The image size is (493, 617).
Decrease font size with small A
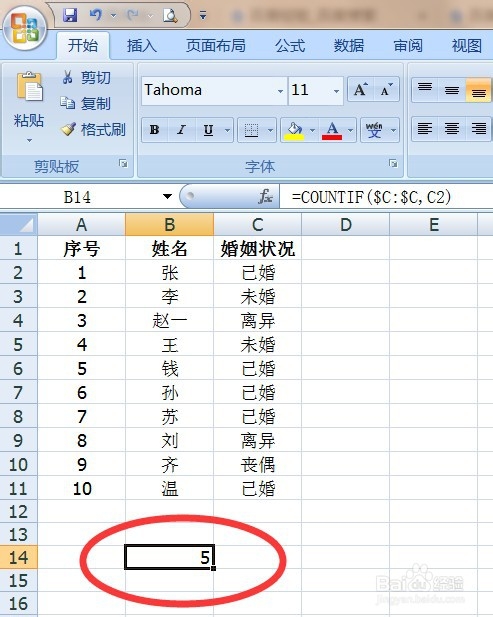click(386, 90)
